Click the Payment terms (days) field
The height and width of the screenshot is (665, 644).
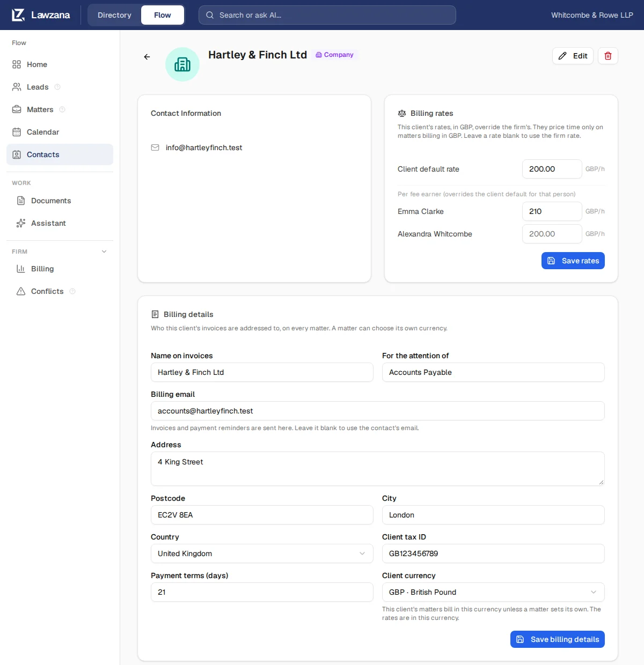point(262,592)
